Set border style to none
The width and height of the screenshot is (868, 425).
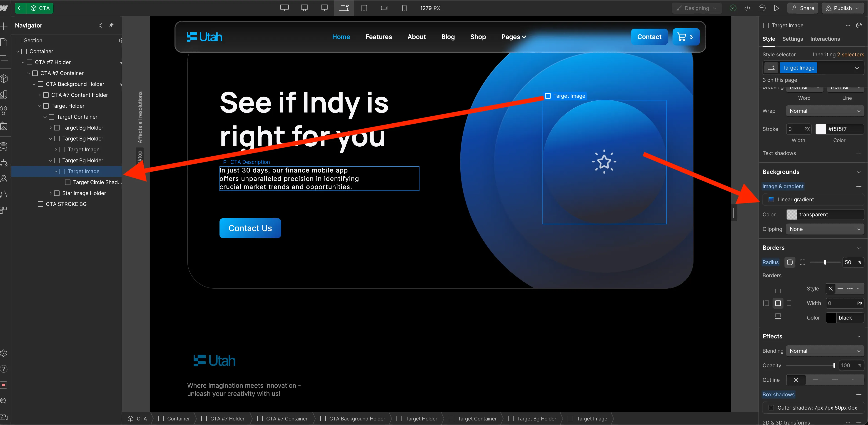tap(831, 288)
